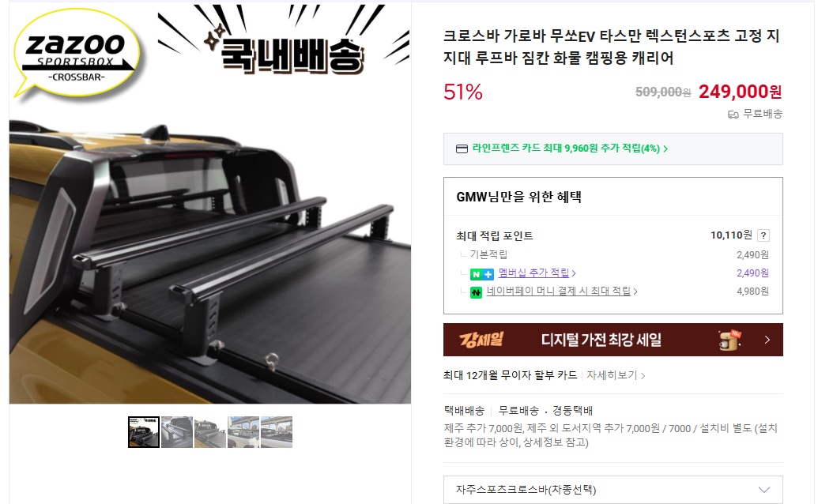Expand 자세히보기 installment card details
This screenshot has width=818, height=504.
(616, 375)
